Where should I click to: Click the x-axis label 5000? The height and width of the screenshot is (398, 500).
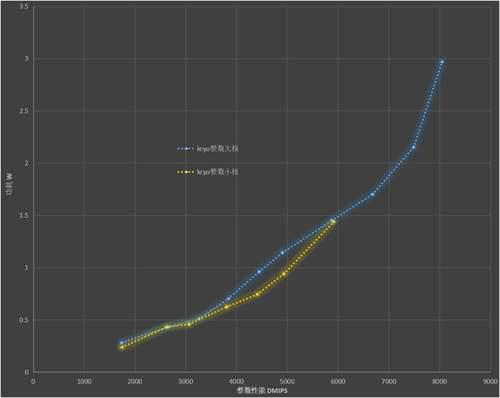pyautogui.click(x=287, y=381)
